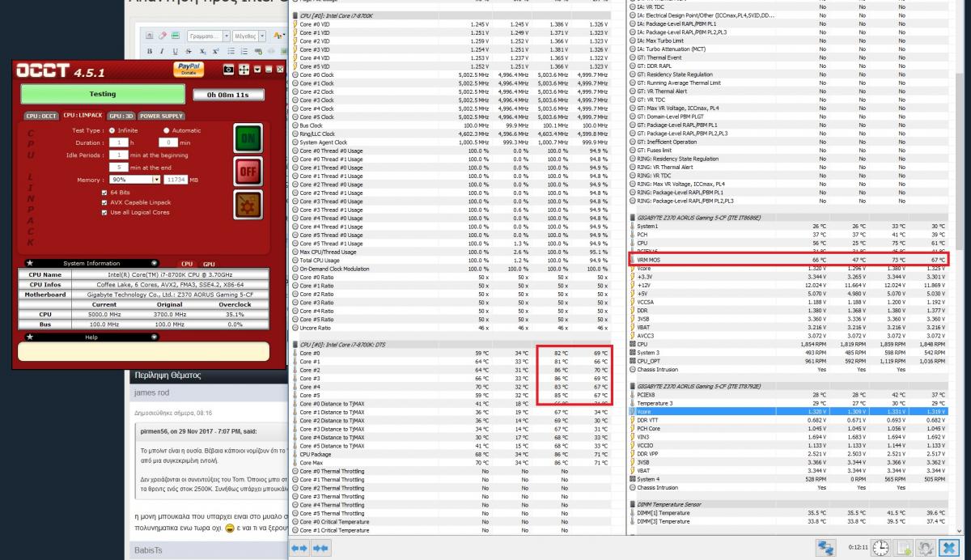Stop the test with the red OFF button
This screenshot has width=971, height=560.
248,172
